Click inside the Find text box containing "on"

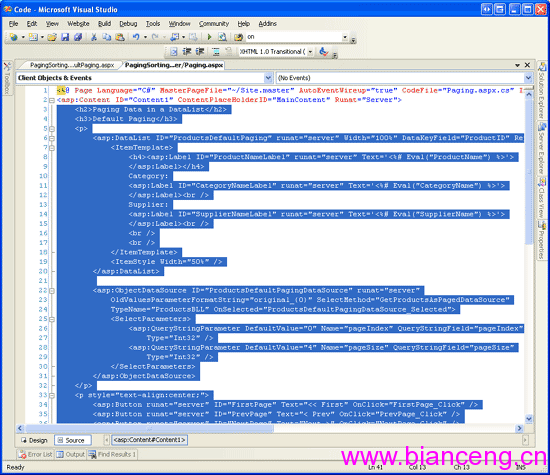pyautogui.click(x=294, y=37)
